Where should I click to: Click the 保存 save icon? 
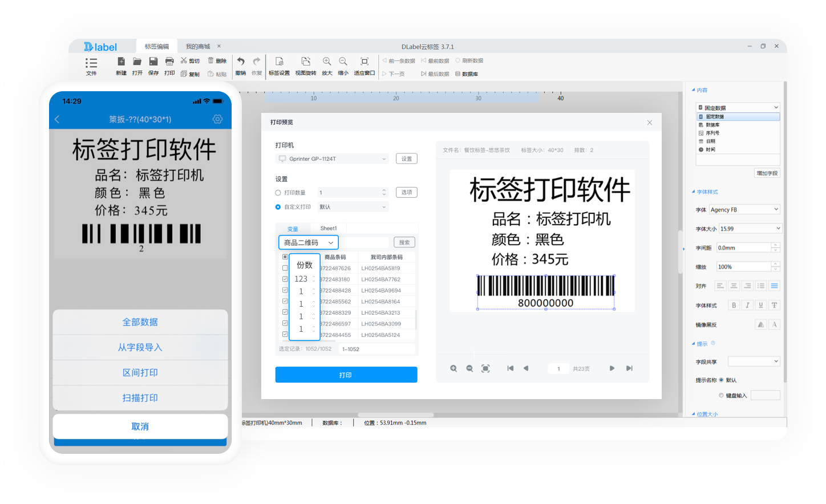pyautogui.click(x=153, y=62)
